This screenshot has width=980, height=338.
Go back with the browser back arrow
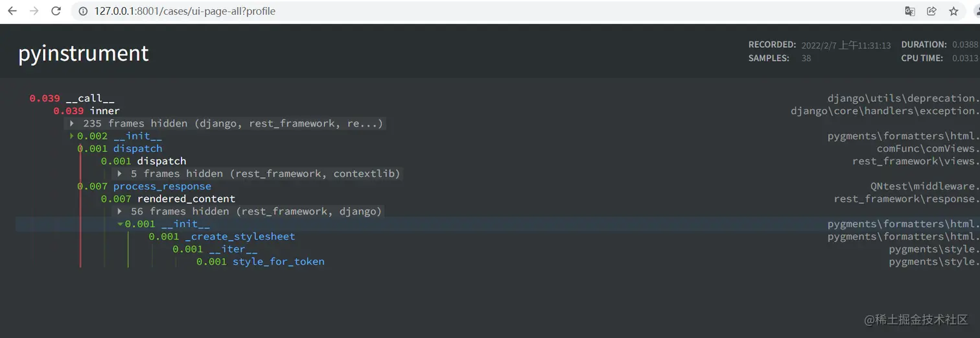click(x=12, y=11)
